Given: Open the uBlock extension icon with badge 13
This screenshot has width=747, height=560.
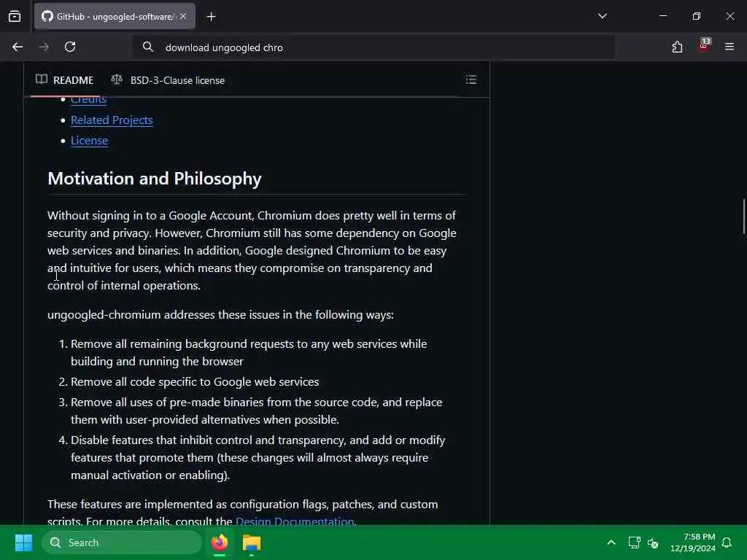Looking at the screenshot, I should coord(704,46).
